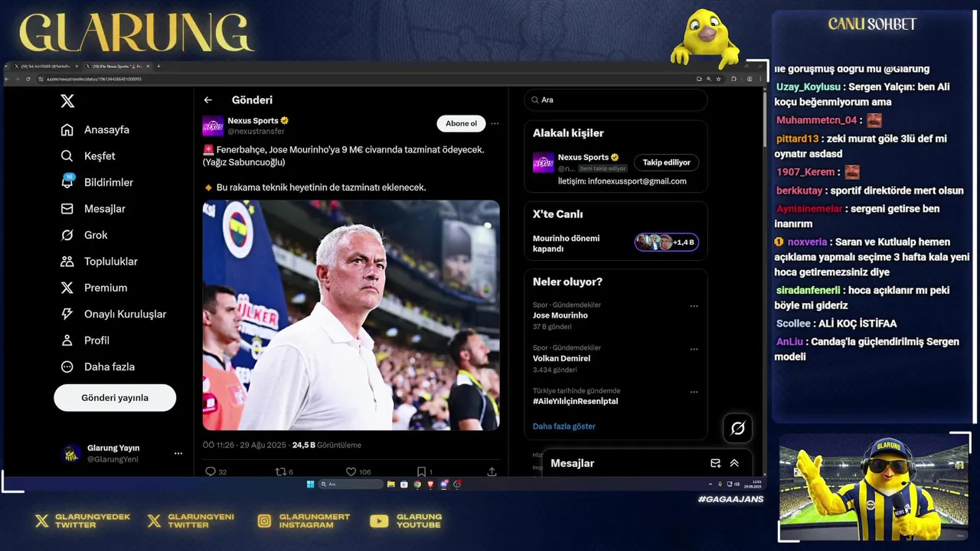Open the Nexus Sports profile avatar
980x551 pixels.
[213, 126]
